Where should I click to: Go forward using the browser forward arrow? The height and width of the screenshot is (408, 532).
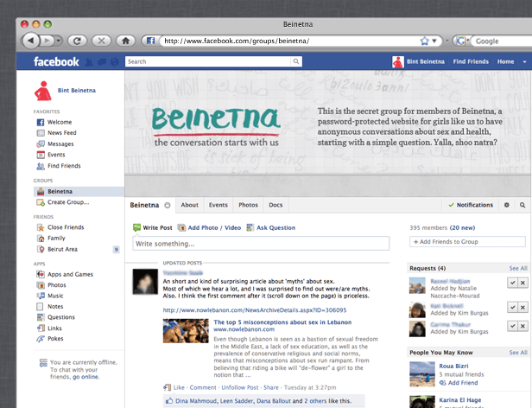(47, 41)
